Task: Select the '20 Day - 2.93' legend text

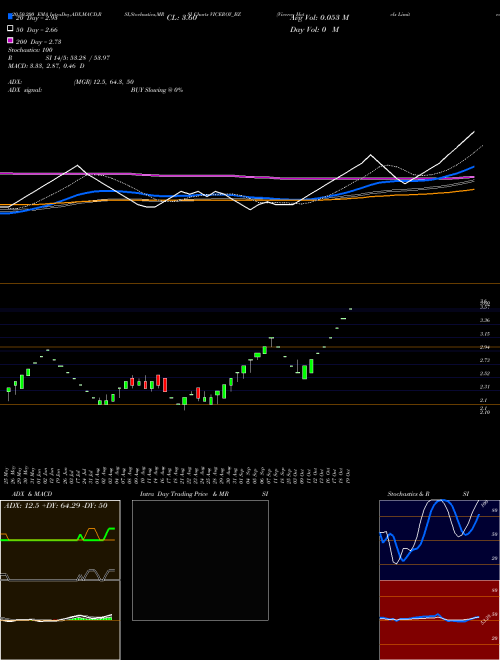Action: 36,18
